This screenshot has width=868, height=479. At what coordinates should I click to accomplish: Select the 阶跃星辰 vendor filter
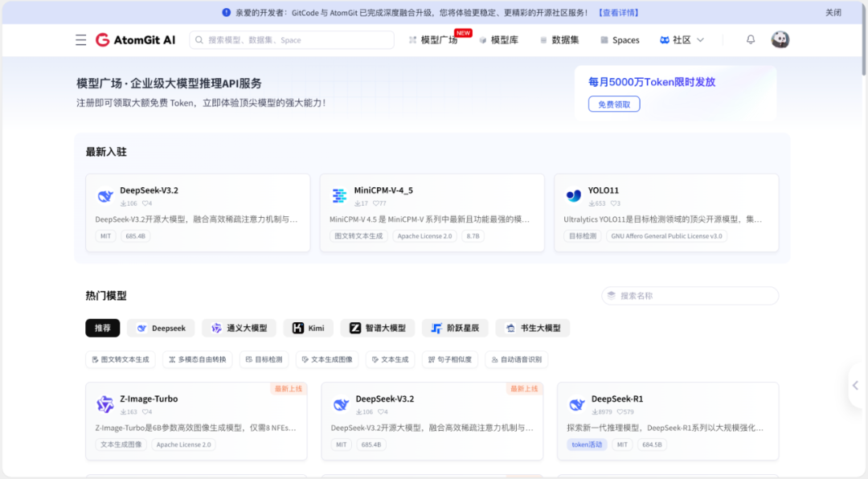coord(455,328)
